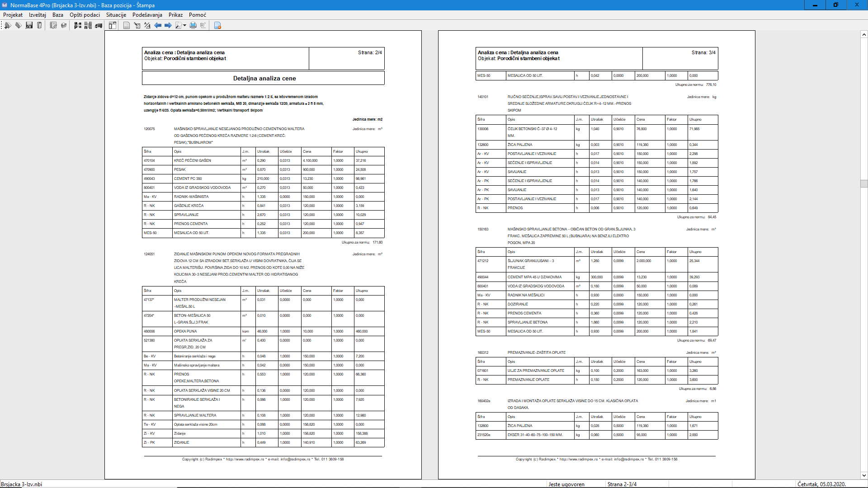Open zoom magnifier dropdown arrow
Viewport: 868px width, 488px height.
184,25
